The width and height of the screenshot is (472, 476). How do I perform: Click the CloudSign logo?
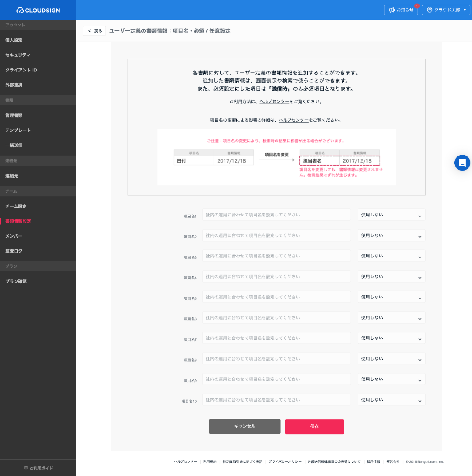point(38,10)
